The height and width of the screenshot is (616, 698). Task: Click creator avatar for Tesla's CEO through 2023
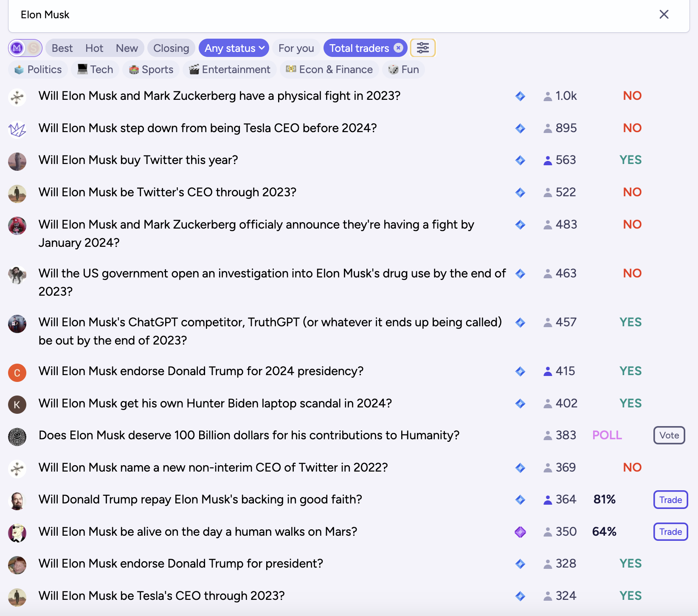click(x=17, y=597)
